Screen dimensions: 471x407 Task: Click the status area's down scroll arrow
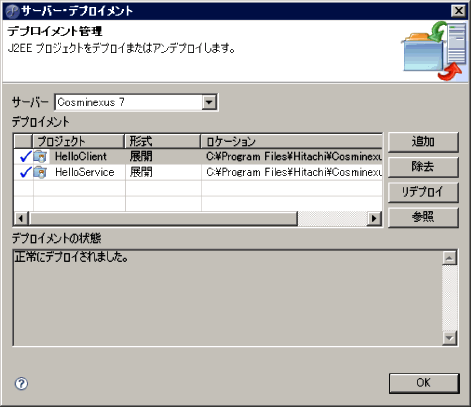(449, 338)
